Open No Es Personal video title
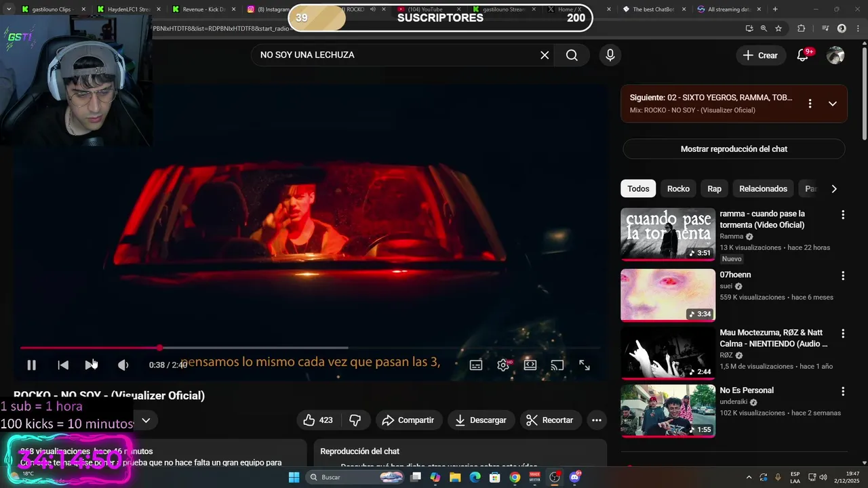868x488 pixels. (x=747, y=390)
